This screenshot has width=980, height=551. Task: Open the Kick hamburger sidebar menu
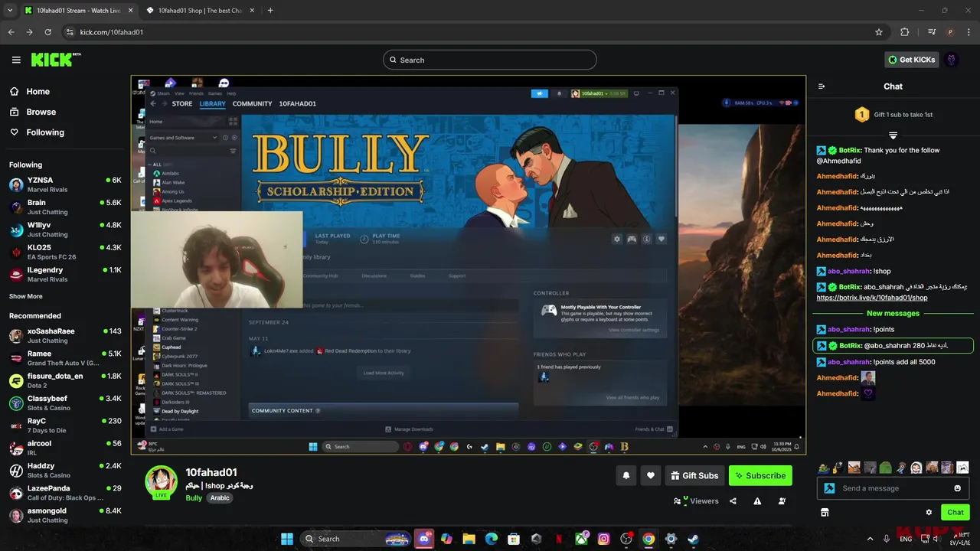point(16,60)
